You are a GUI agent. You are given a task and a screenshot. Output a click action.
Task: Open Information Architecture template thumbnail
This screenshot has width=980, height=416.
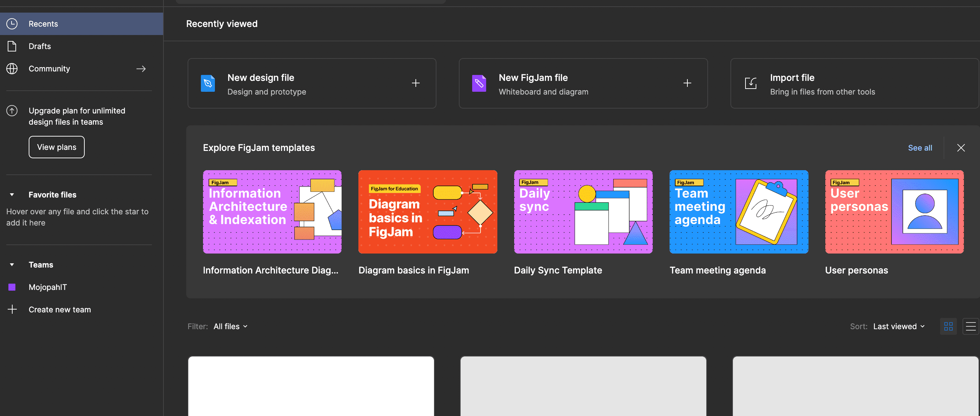coord(272,212)
